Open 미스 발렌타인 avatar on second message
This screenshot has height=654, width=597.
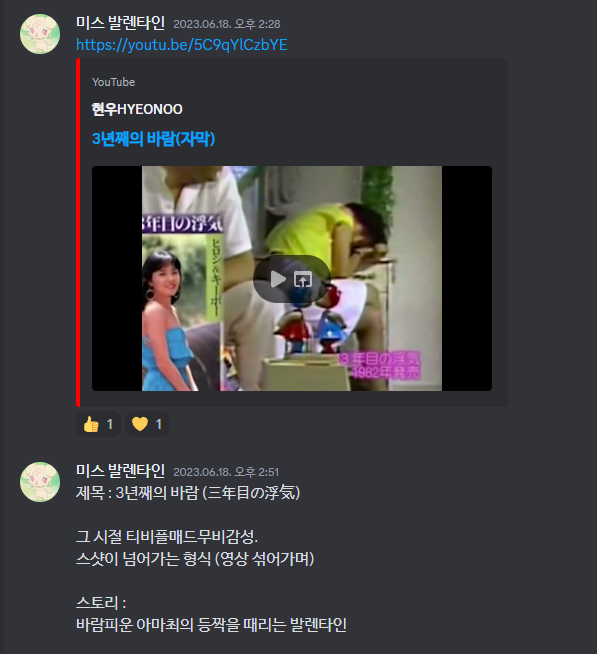coord(40,482)
